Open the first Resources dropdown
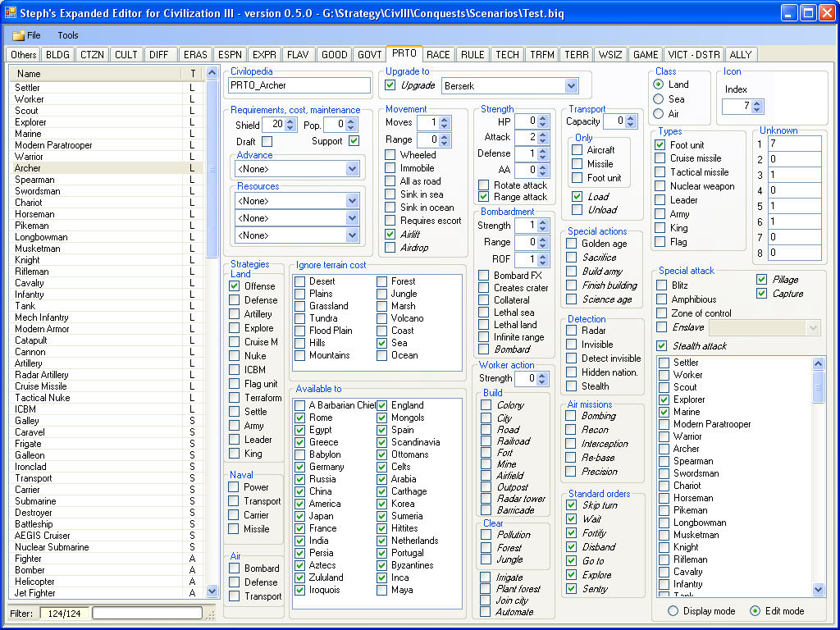The height and width of the screenshot is (630, 840). [352, 202]
